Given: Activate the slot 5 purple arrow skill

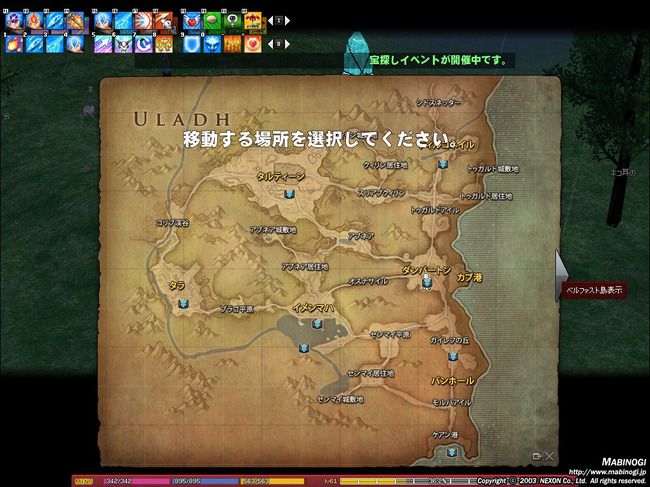Looking at the screenshot, I should coord(103,44).
